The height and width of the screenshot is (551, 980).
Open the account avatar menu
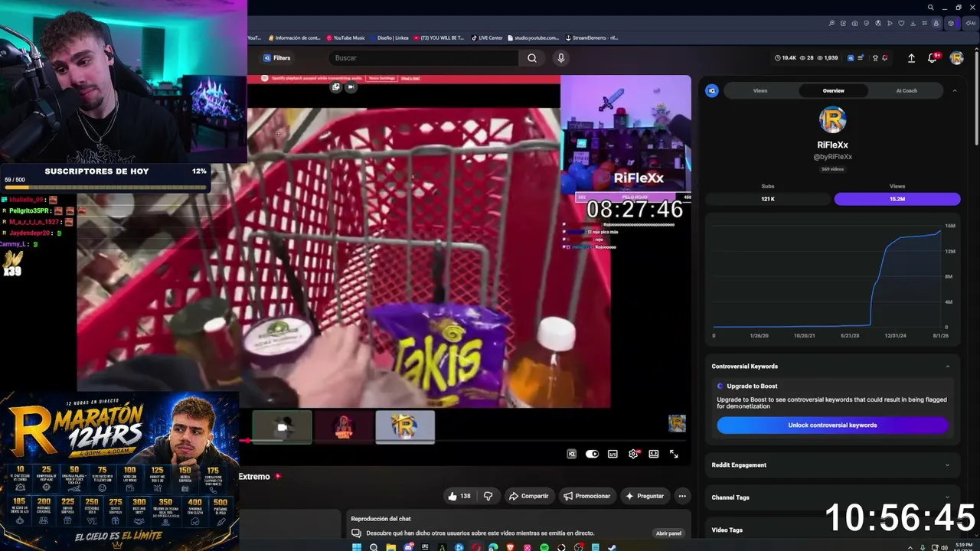point(956,58)
